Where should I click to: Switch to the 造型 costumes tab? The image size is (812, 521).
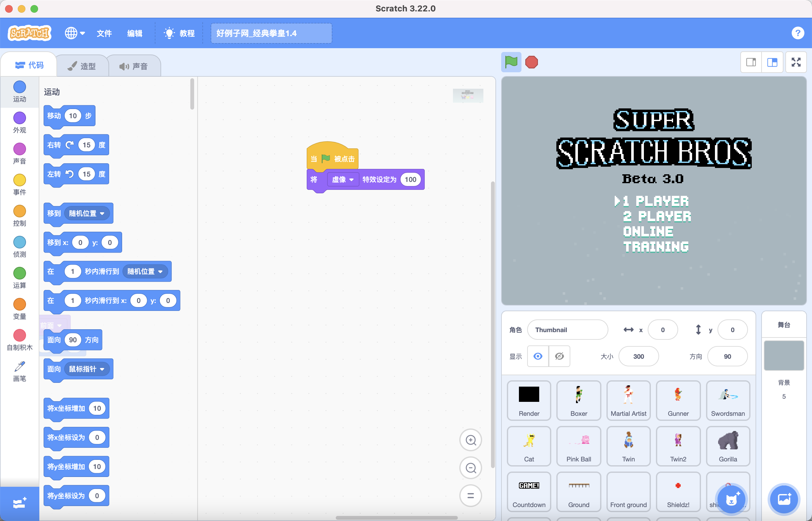(82, 66)
